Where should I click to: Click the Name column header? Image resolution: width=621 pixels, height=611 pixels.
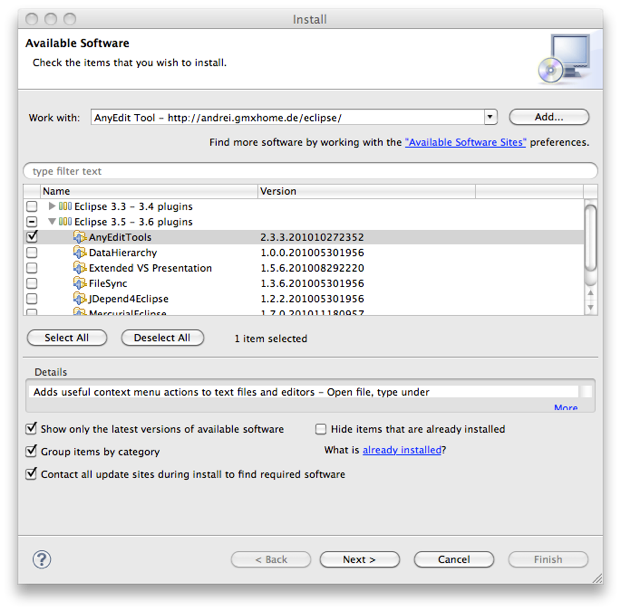(149, 191)
